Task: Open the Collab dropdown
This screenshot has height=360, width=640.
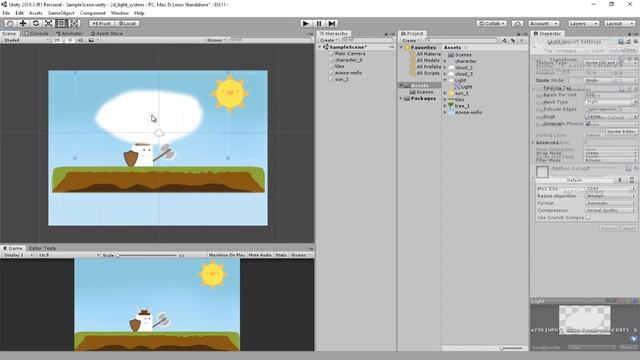Action: [x=492, y=24]
